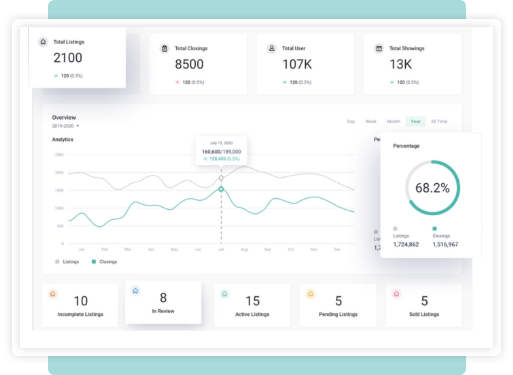Open the Pending Listings card

[x=338, y=305]
